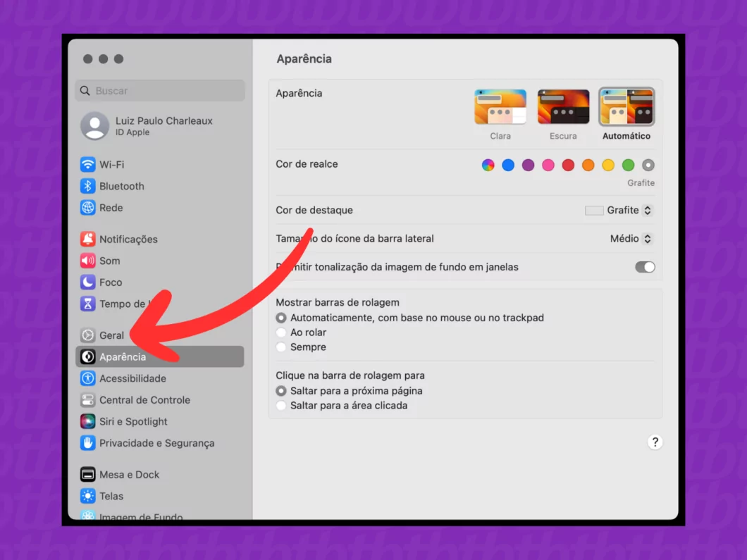Choose 'Saltar para a área clicada'
The height and width of the screenshot is (560, 747).
click(281, 406)
